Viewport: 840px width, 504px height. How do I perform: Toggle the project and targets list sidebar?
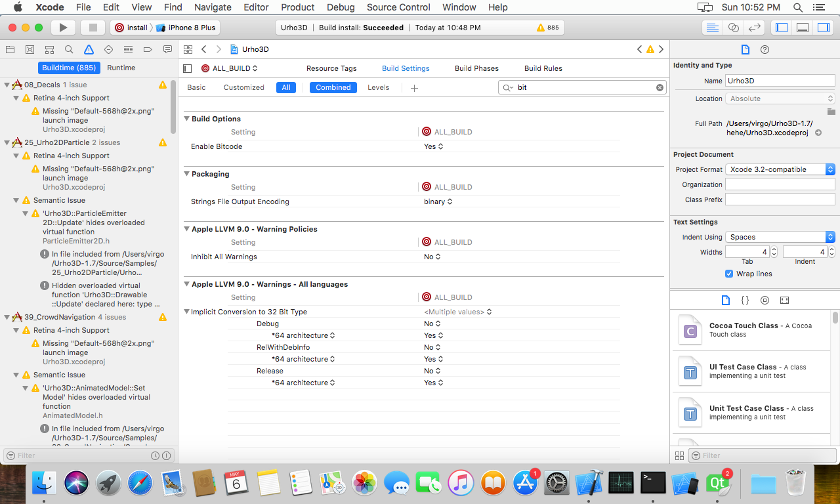(188, 68)
